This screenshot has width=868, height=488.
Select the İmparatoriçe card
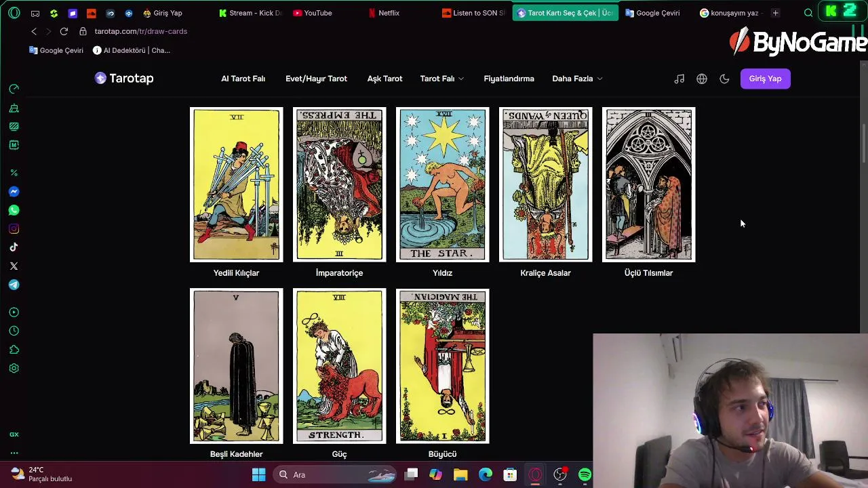[x=339, y=184]
